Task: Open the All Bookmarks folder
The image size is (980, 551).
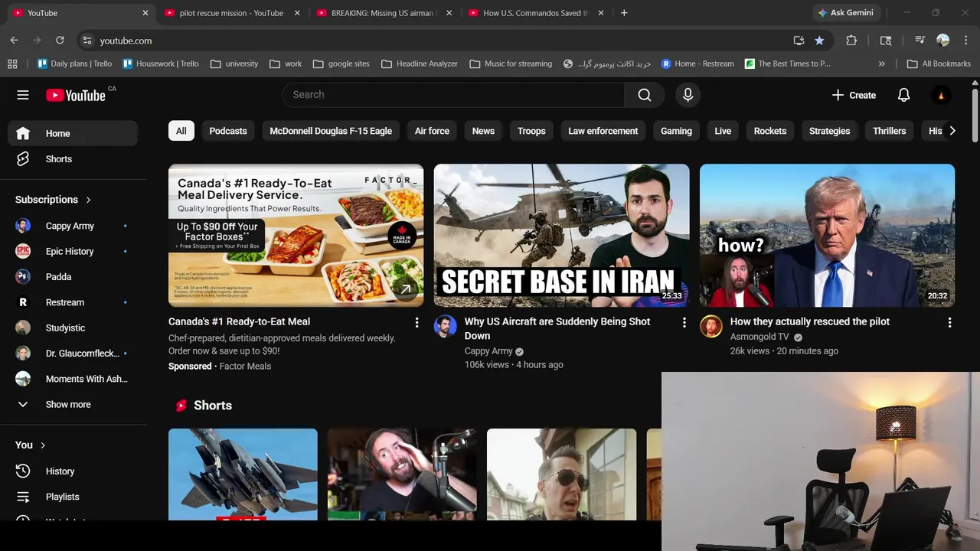Action: coord(939,64)
